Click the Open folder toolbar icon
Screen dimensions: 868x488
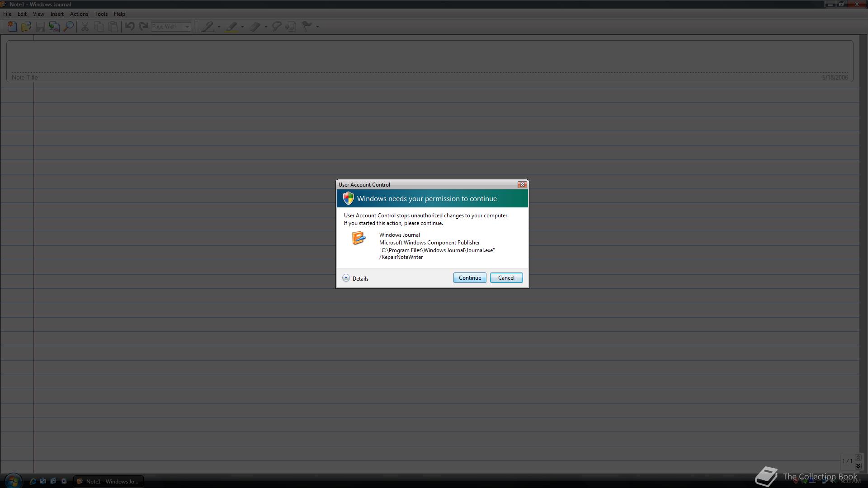tap(26, 27)
